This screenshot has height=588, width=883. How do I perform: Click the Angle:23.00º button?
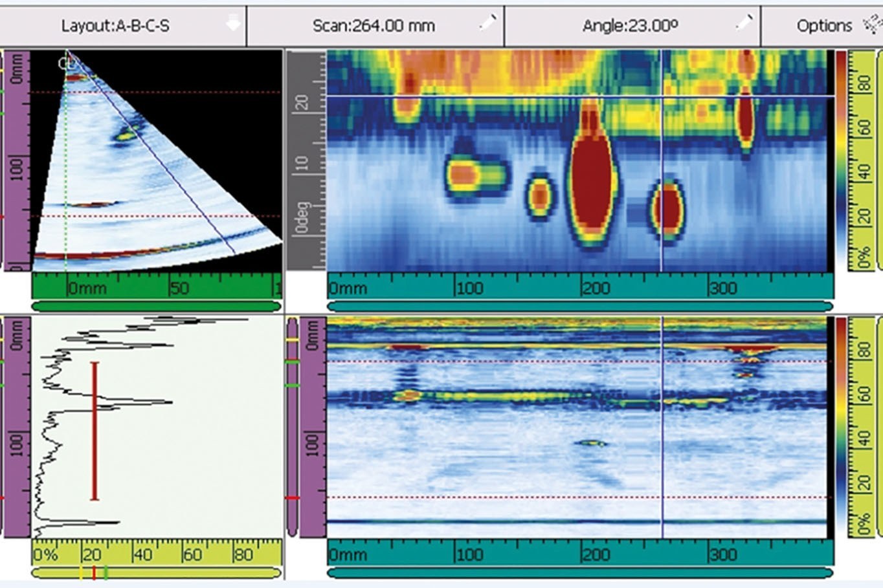coord(632,26)
